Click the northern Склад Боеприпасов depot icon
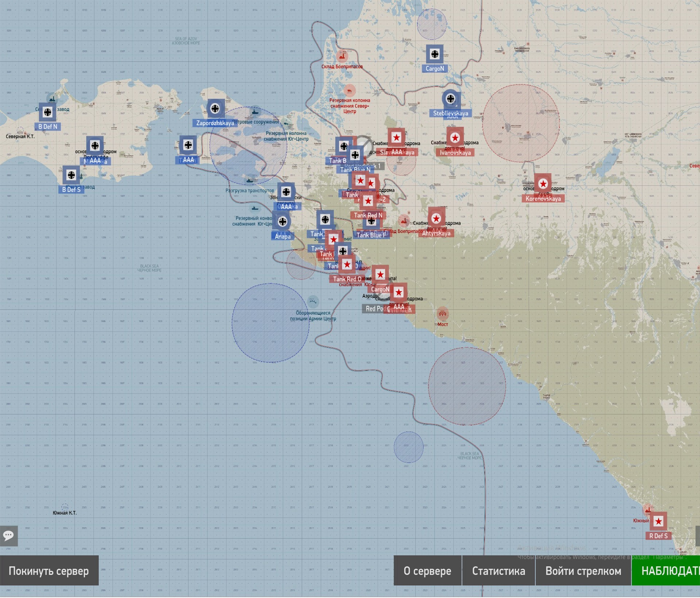 [x=342, y=56]
